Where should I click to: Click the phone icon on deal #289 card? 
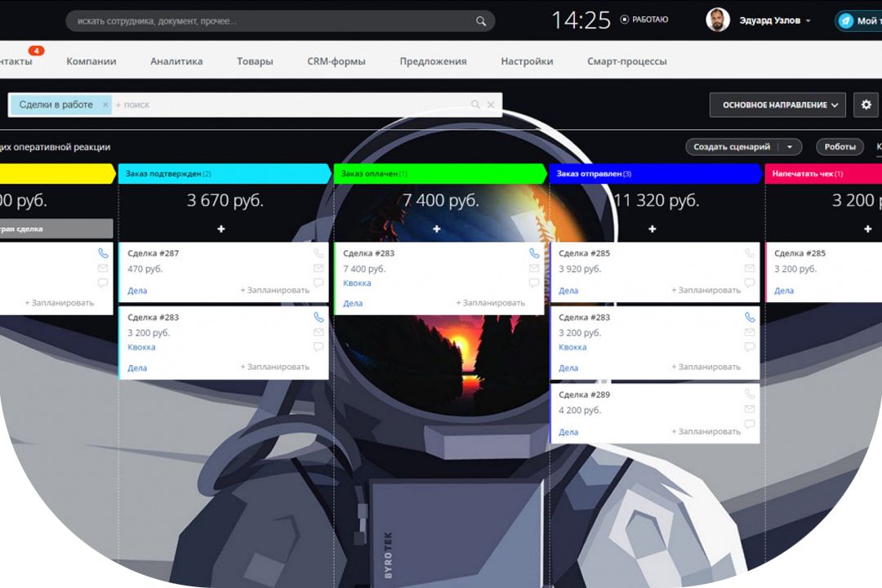(x=750, y=394)
